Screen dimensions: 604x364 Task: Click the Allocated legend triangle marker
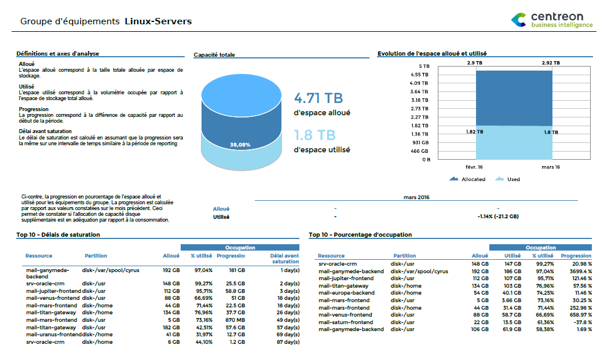[x=455, y=179]
